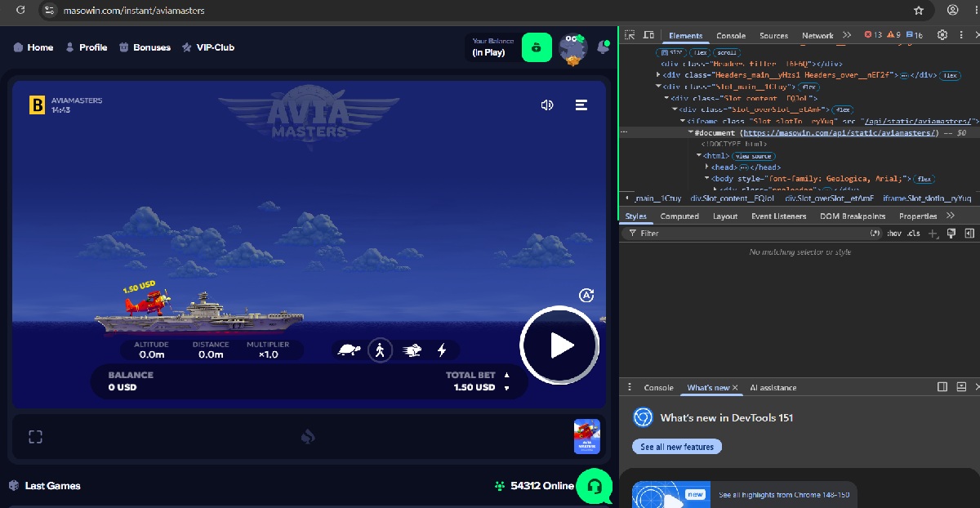Select iframe.Slot_slotIn breadcrumb

point(927,198)
